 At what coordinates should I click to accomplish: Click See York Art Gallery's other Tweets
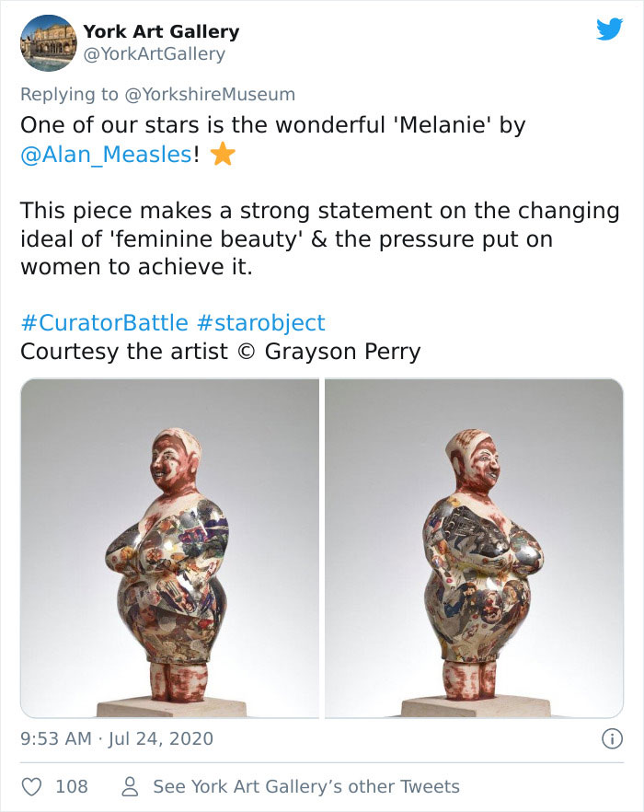point(305,786)
